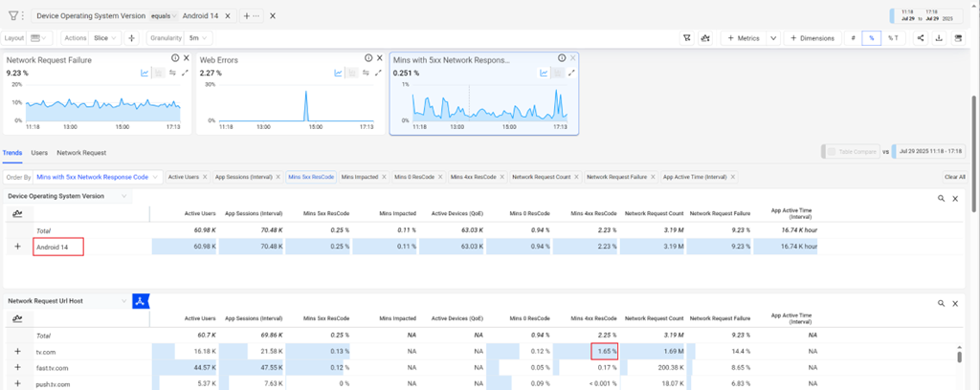Open the share icon in toolbar

(920, 38)
